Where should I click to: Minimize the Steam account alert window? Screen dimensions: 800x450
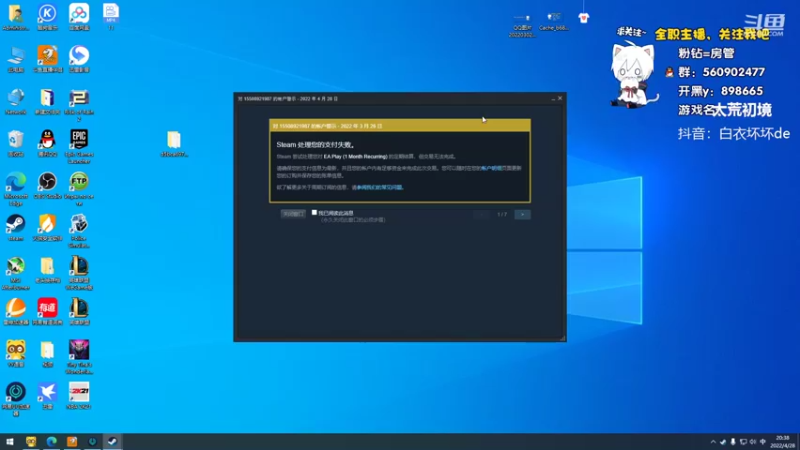(x=553, y=98)
